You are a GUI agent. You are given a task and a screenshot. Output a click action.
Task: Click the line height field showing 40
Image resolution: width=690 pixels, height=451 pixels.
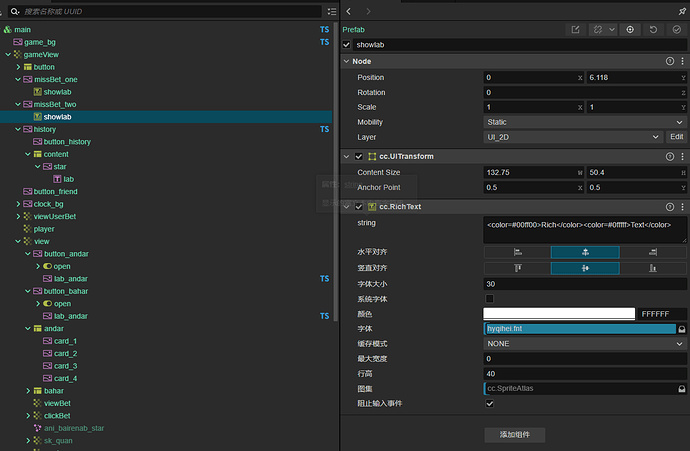click(x=585, y=374)
